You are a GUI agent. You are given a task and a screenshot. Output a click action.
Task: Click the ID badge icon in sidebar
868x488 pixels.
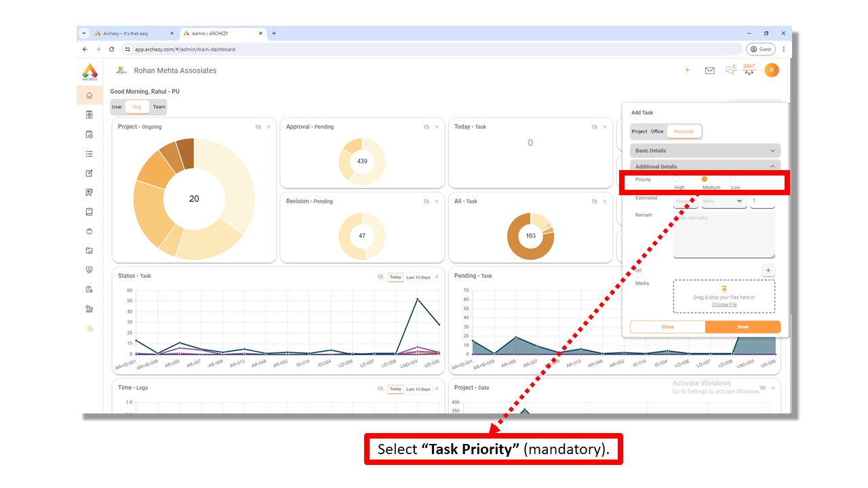tap(90, 115)
